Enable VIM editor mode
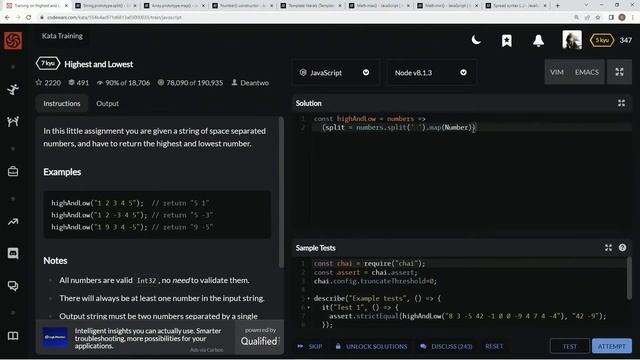Screen dimensions: 640x360 pos(557,72)
